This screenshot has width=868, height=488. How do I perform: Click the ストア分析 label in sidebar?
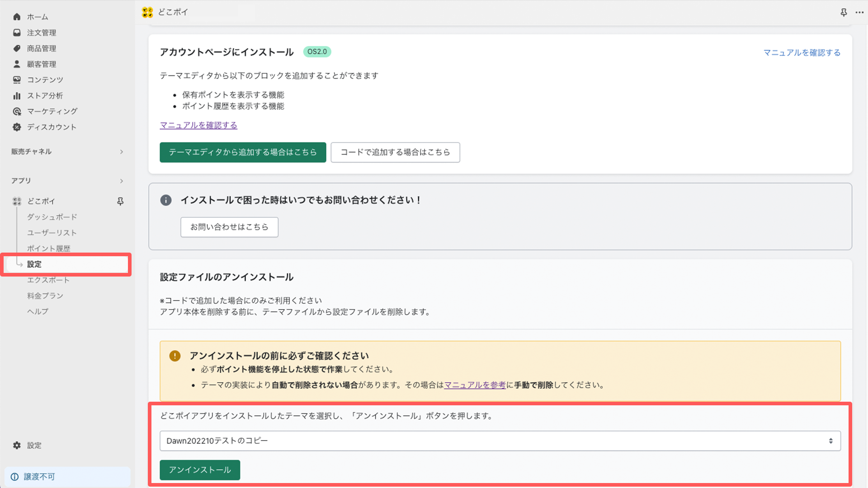[x=45, y=95]
